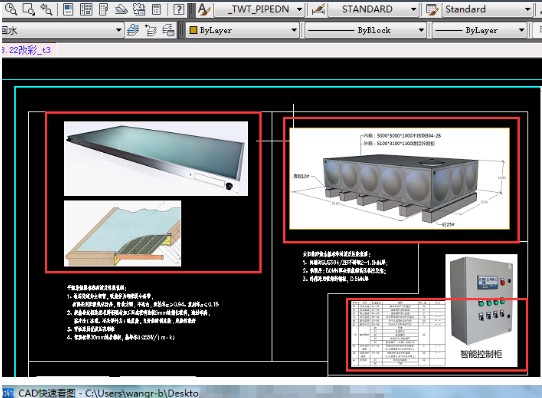The width and height of the screenshot is (542, 398).
Task: Open the Dimension Style manager icon
Action: [x=318, y=10]
